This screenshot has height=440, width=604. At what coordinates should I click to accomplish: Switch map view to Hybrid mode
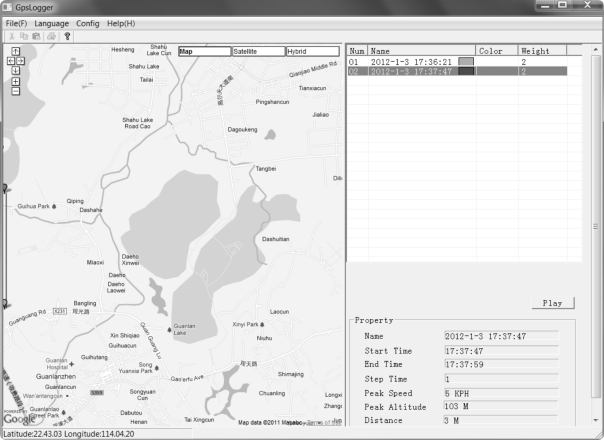click(312, 51)
